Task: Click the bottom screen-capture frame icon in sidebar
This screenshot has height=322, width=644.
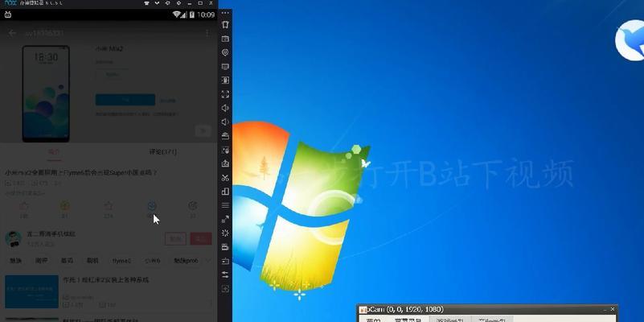Action: 225,289
